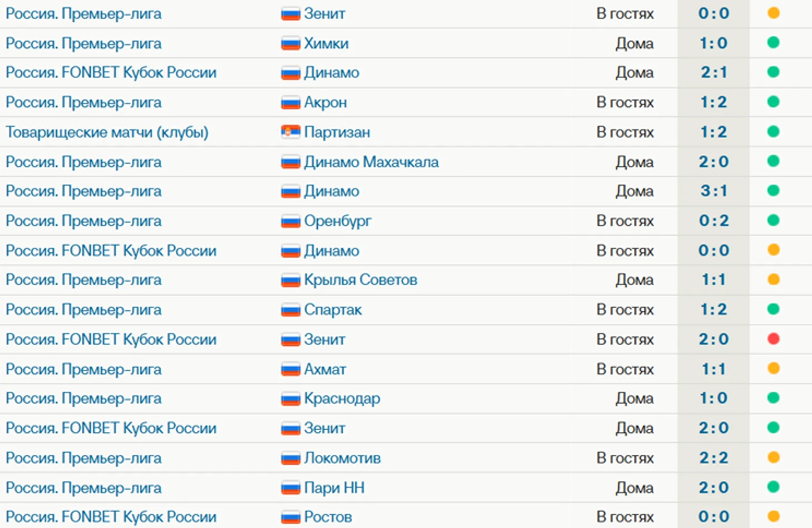The height and width of the screenshot is (528, 812).
Task: Click the green dot in Акрон row
Action: (x=773, y=102)
